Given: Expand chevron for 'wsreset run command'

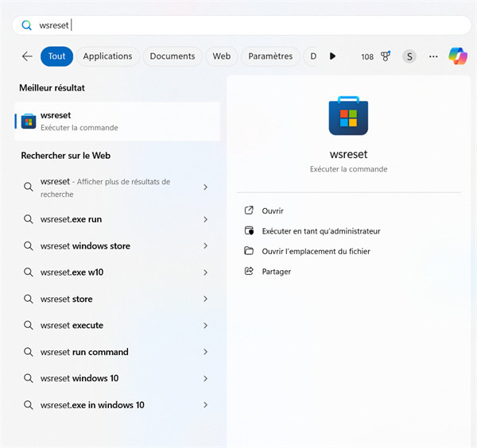Looking at the screenshot, I should tap(206, 352).
